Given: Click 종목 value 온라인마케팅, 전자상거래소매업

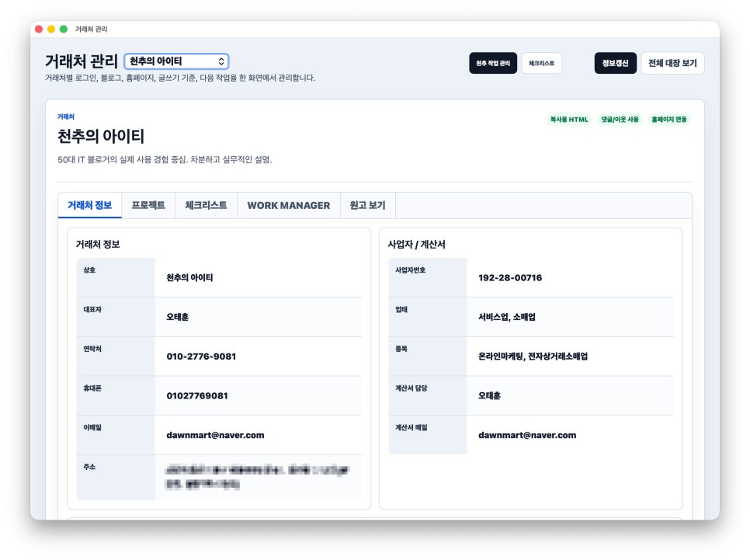Looking at the screenshot, I should click(x=533, y=357).
